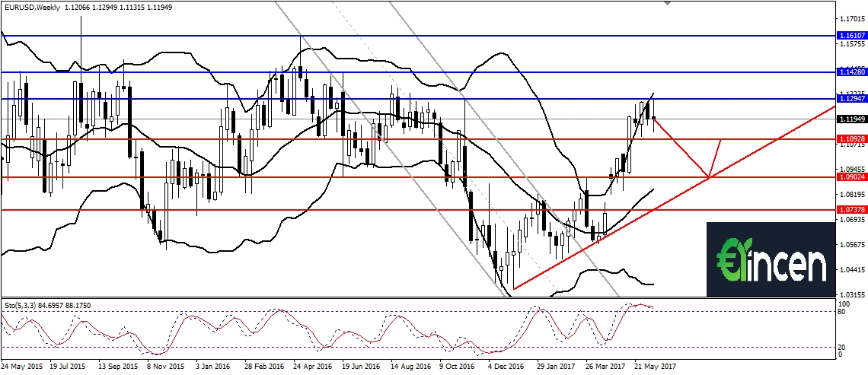Click the 19 Jul 2015 date label
Viewport: 868px width, 375px height.
tap(68, 366)
